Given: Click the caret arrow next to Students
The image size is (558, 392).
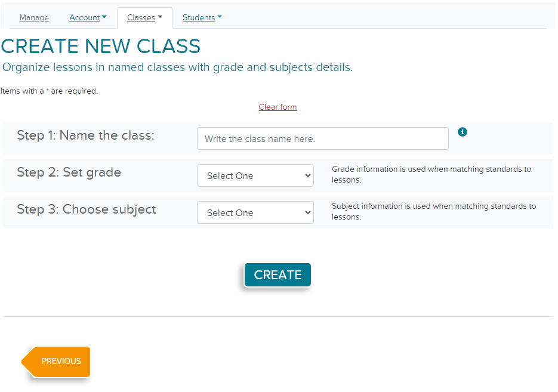Looking at the screenshot, I should pos(219,17).
